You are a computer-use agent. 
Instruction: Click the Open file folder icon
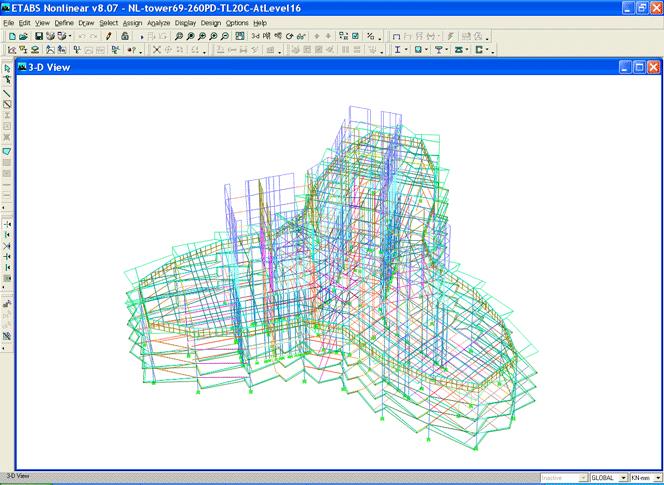22,36
